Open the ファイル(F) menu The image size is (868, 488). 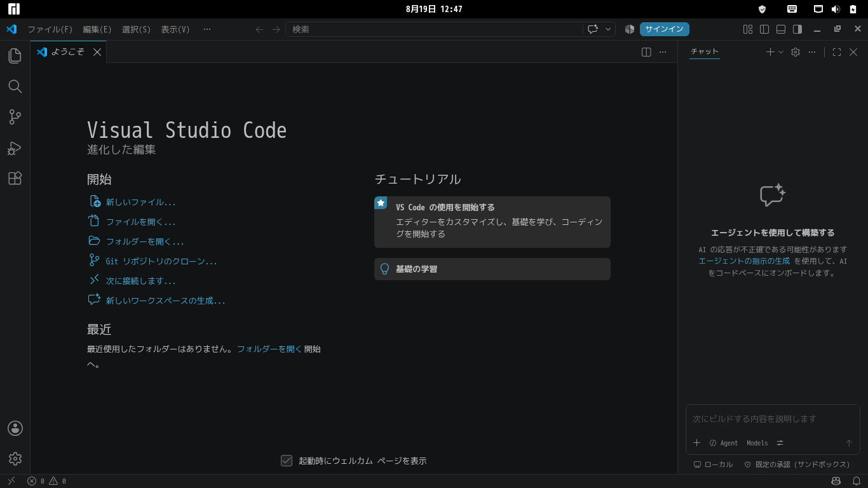[50, 29]
